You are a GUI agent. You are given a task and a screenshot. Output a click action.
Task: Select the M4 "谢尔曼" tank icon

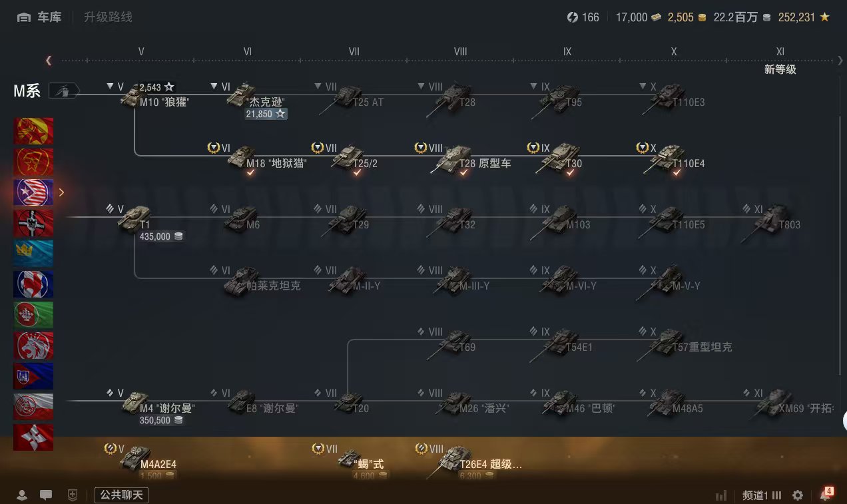coord(136,402)
